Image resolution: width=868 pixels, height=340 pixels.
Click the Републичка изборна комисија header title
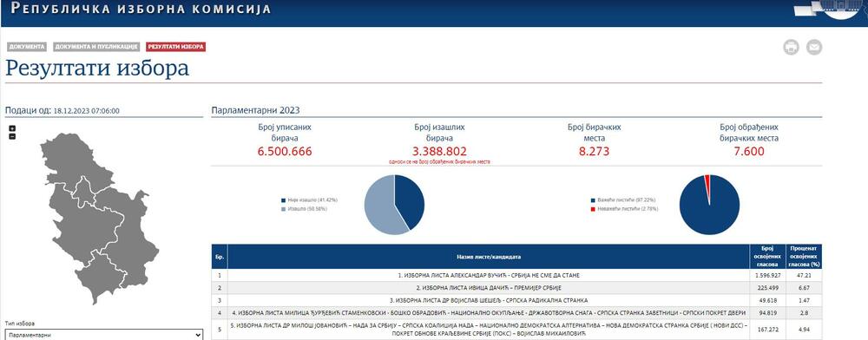(x=141, y=9)
